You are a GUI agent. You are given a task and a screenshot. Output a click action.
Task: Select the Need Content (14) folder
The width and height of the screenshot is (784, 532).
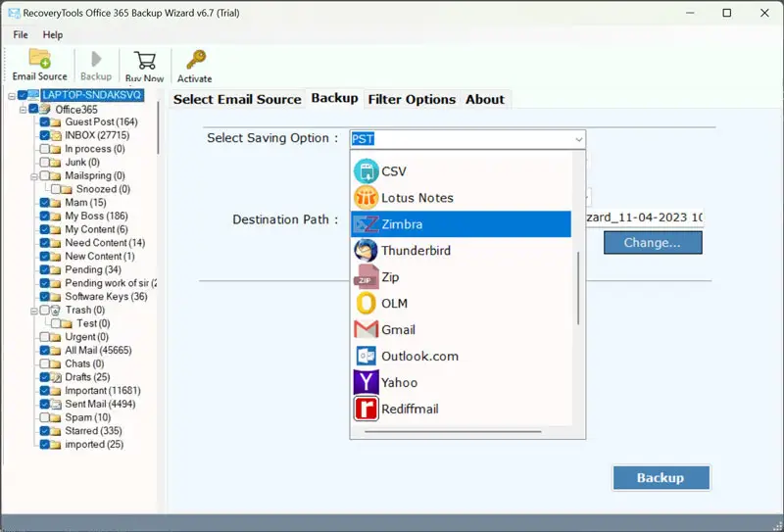[105, 243]
